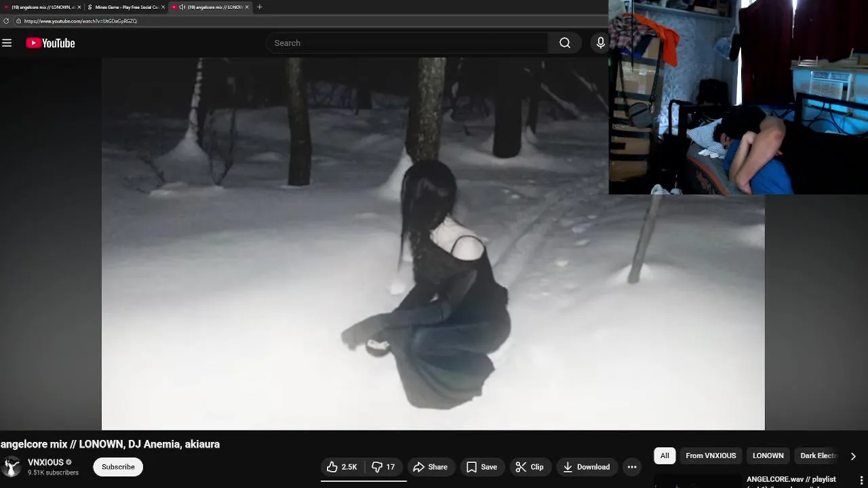868x488 pixels.
Task: Create a Clip of the video
Action: point(530,467)
